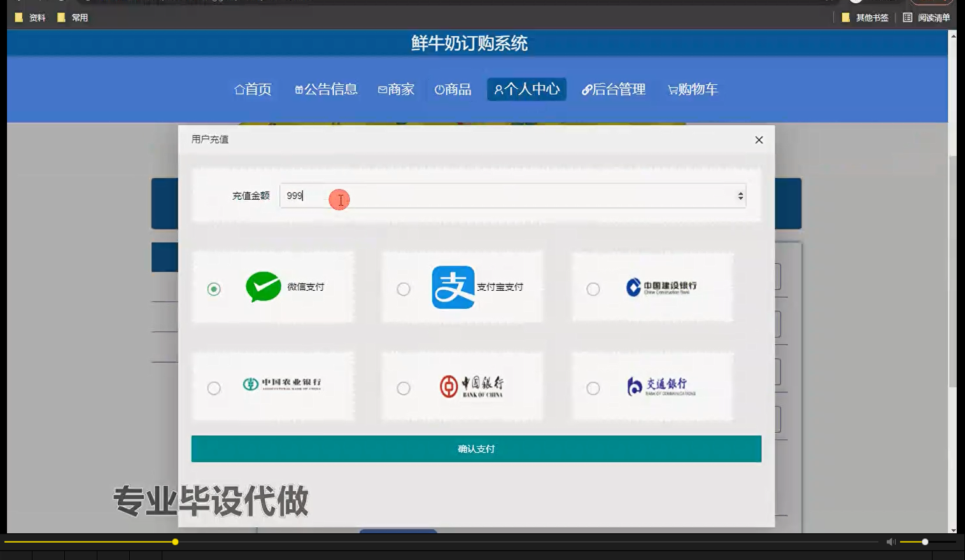Switch to the 后台管理 section

(x=614, y=89)
